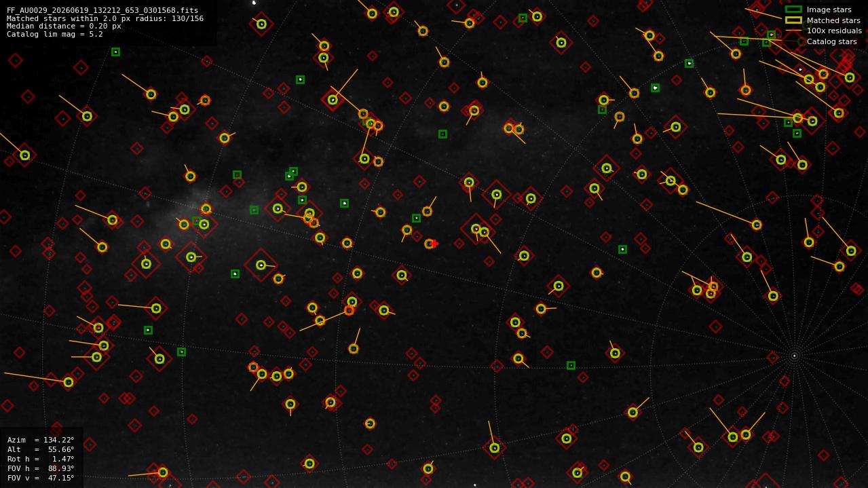Click the '100x residuals' legend label
Screen dimensions: 868x488
834,31
